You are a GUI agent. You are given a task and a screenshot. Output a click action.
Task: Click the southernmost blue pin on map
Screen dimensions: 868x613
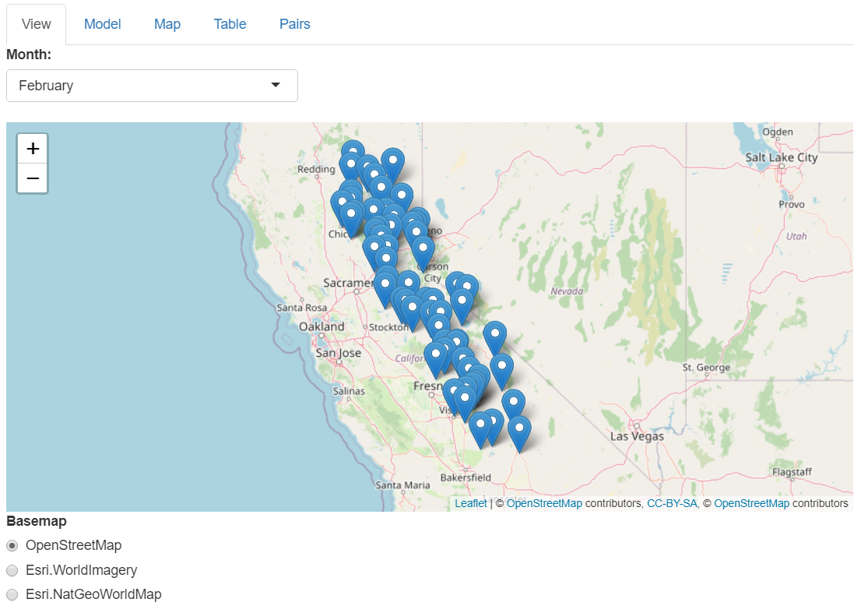click(x=519, y=426)
